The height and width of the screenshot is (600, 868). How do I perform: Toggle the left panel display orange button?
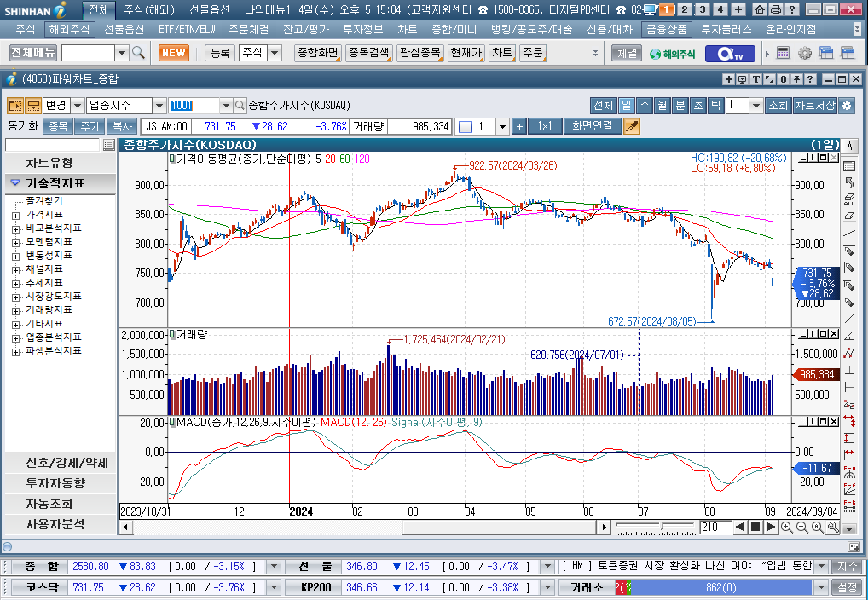pyautogui.click(x=15, y=105)
